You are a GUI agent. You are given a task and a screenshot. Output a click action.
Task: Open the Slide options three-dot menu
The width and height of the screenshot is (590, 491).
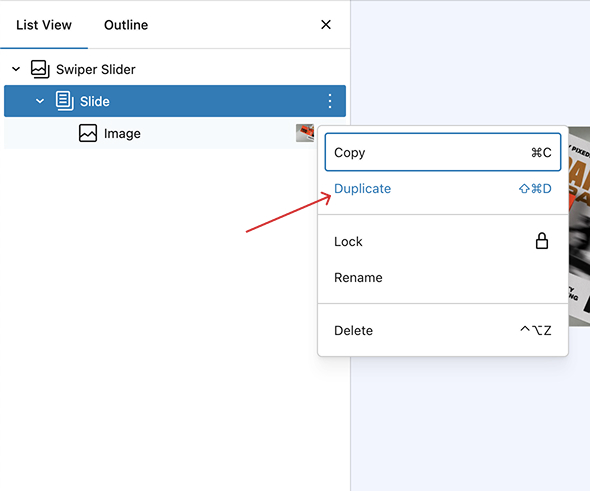pyautogui.click(x=330, y=101)
